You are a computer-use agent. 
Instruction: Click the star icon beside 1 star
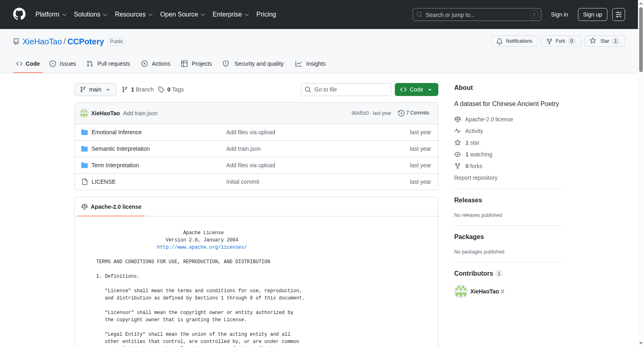tap(458, 143)
